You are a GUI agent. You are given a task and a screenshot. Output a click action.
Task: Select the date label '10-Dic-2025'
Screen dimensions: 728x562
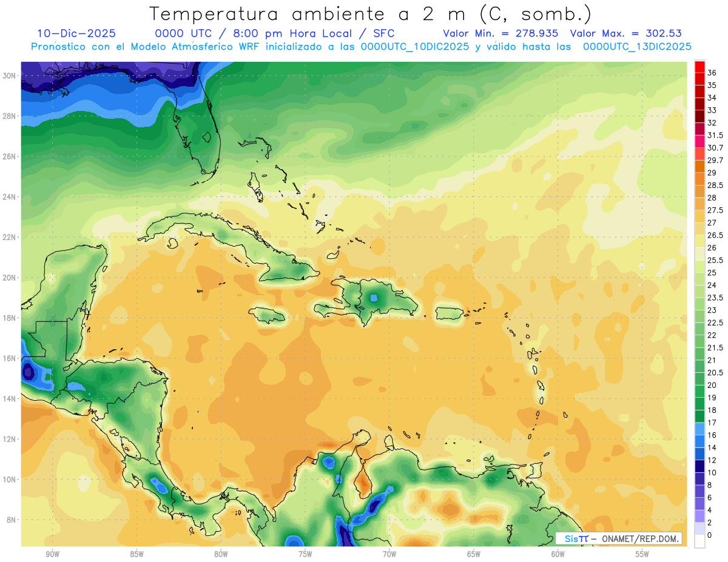[76, 33]
